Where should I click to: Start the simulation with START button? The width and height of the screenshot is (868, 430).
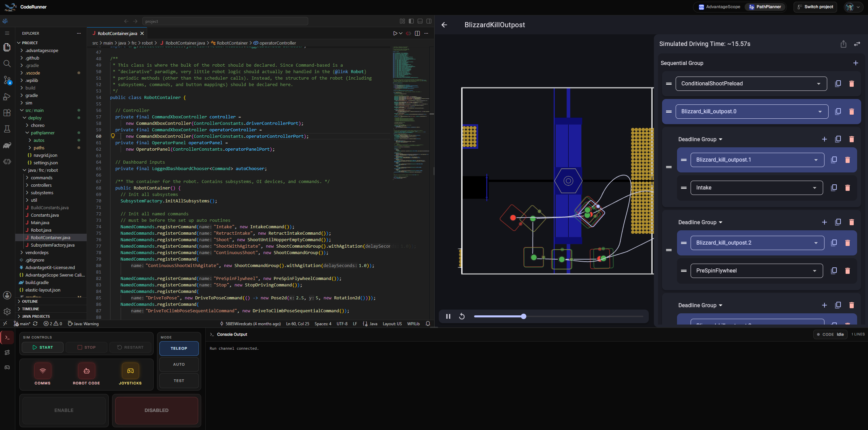42,347
